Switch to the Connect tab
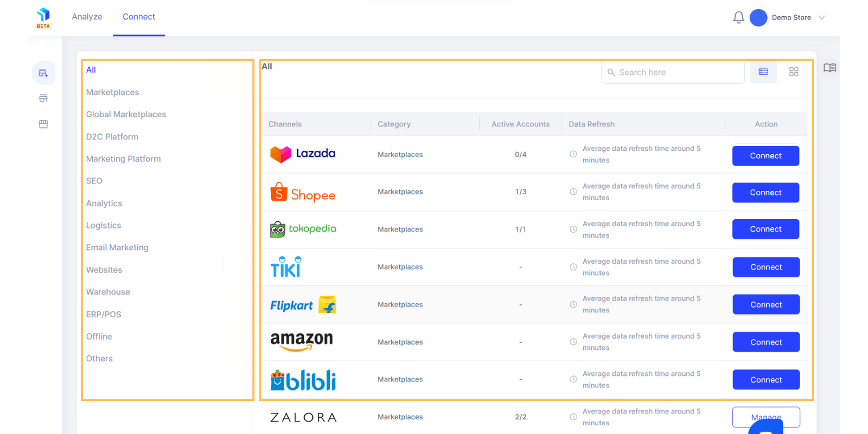Image resolution: width=868 pixels, height=434 pixels. pyautogui.click(x=139, y=17)
